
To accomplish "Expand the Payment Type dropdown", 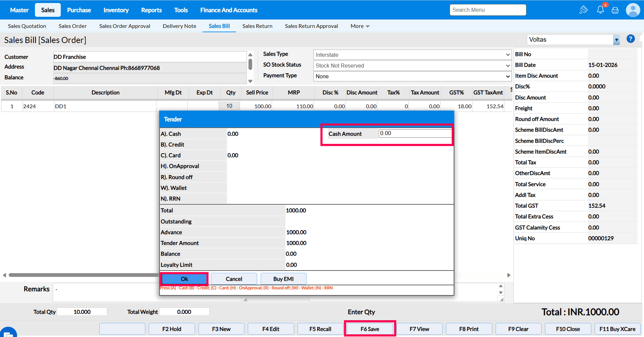I will click(412, 76).
